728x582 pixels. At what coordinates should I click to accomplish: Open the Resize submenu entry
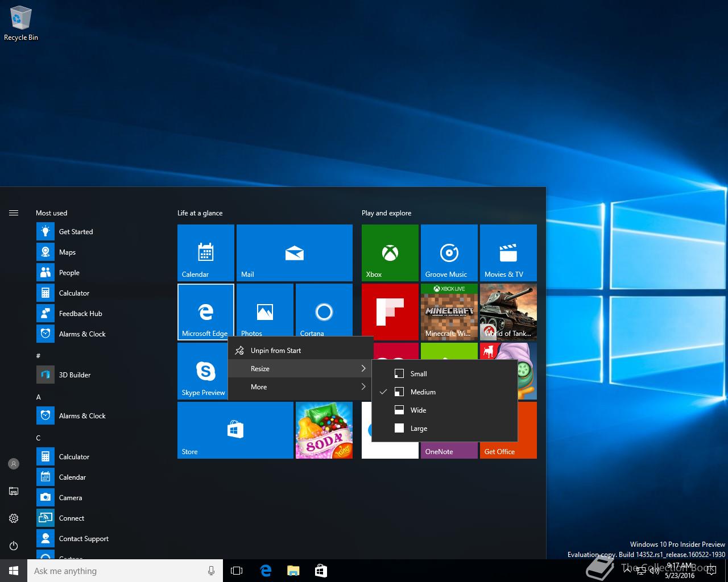click(x=300, y=369)
